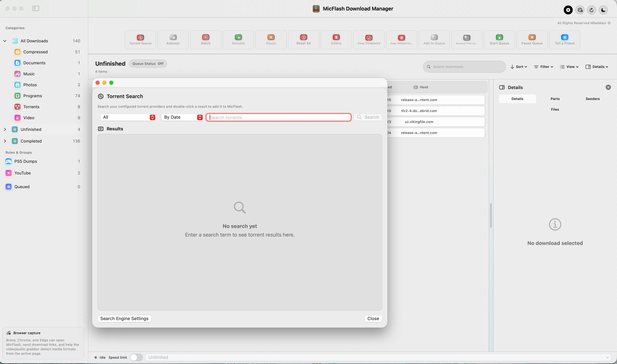This screenshot has height=364, width=617.
Task: Select the Torrents category
Action: tap(47, 107)
